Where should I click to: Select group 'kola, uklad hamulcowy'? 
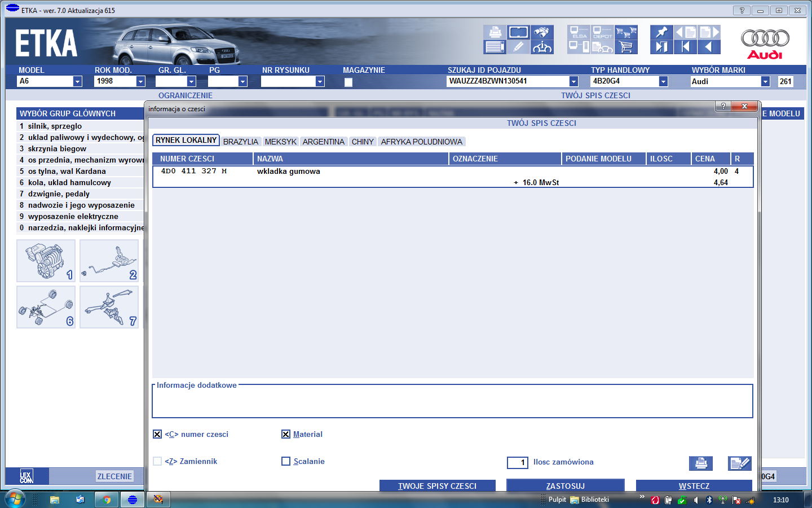tap(80, 182)
